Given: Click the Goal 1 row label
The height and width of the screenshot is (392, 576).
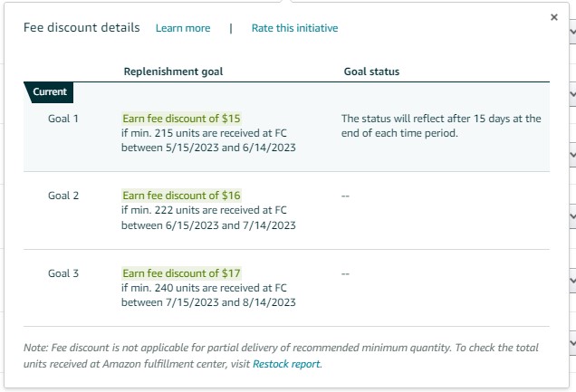Looking at the screenshot, I should pos(63,119).
